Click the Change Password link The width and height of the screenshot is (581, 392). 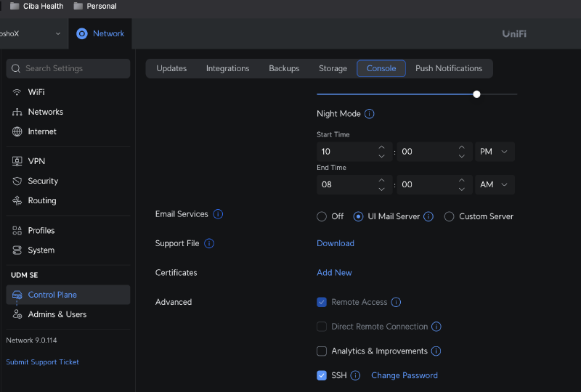405,376
